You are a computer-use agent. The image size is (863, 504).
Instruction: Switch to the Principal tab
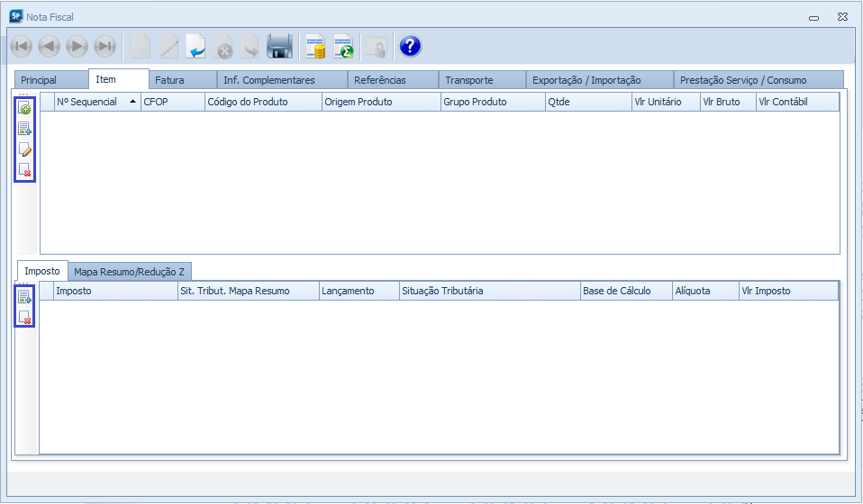[39, 80]
